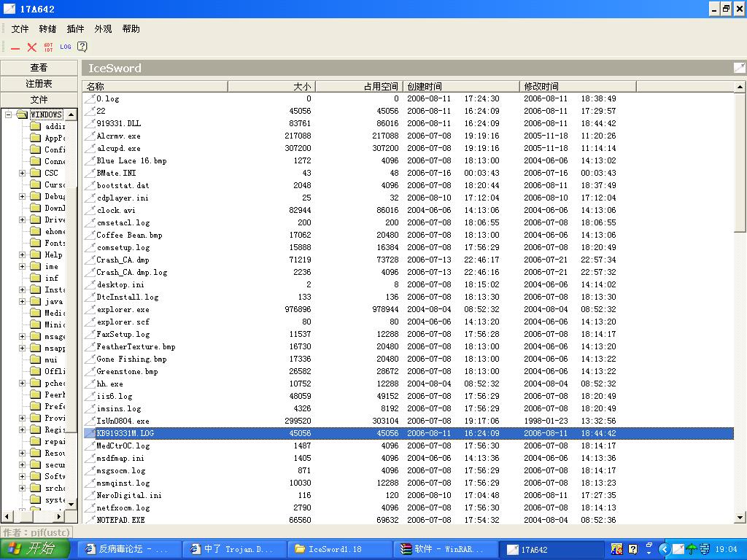Expand the Help folder node
This screenshot has width=747, height=560.
pyautogui.click(x=23, y=254)
